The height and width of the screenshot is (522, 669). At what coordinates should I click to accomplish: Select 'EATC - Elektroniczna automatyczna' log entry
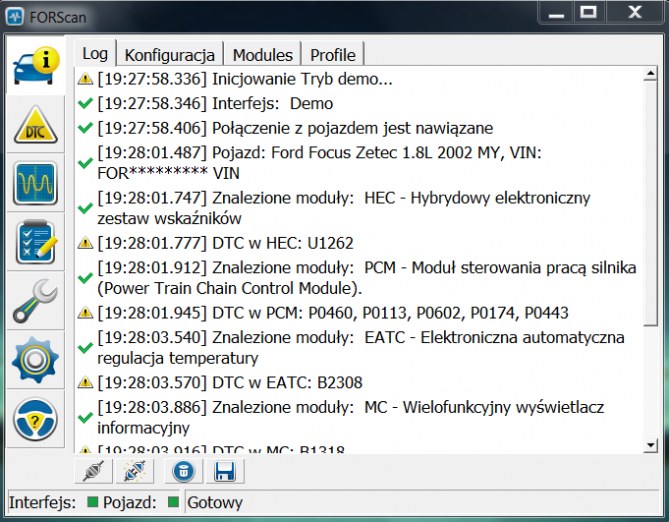[359, 347]
